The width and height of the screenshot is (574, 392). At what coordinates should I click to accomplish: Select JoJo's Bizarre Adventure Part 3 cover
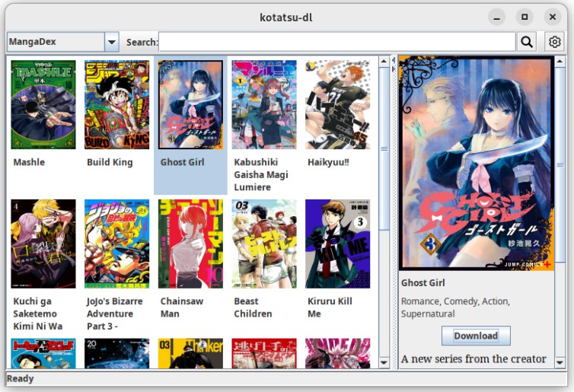[x=116, y=244]
